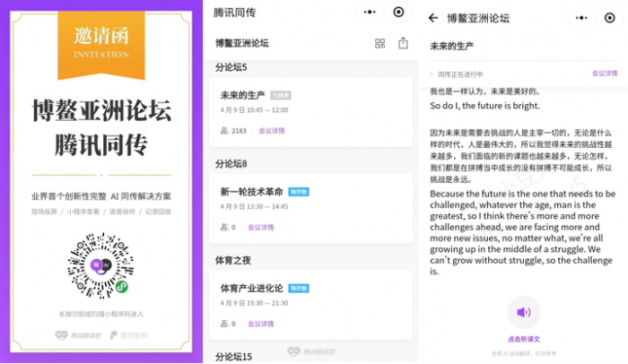Open 会议详情 for 未来的生产 in the session list

tap(272, 131)
